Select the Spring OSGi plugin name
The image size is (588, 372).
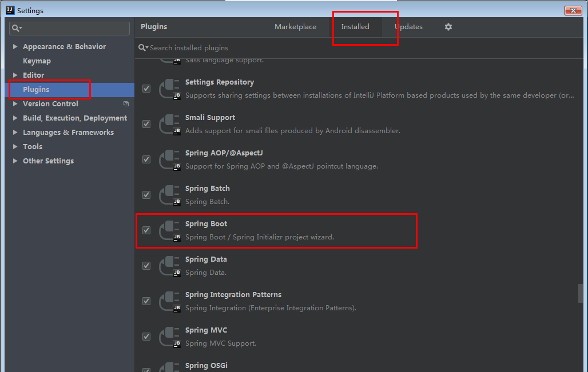tap(206, 366)
